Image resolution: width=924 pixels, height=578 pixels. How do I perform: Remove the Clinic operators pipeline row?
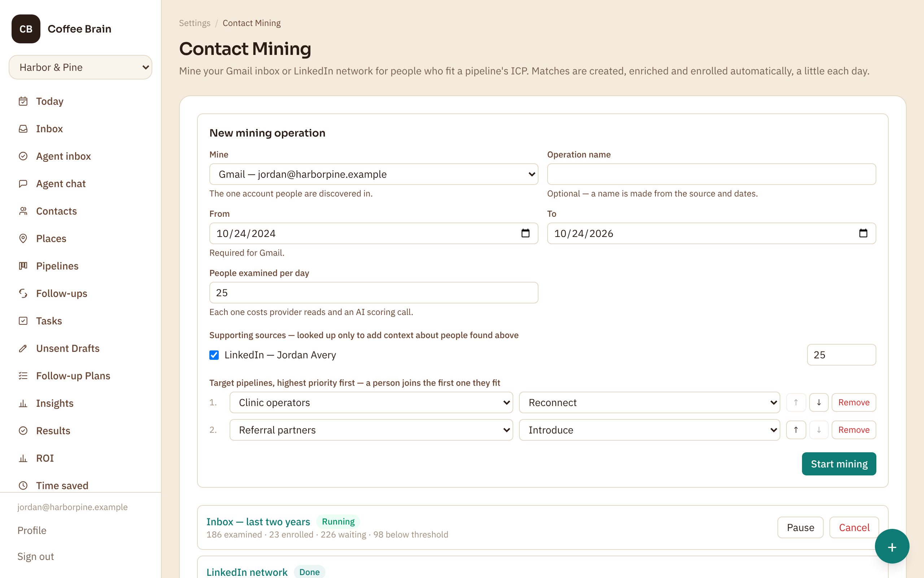click(x=854, y=402)
